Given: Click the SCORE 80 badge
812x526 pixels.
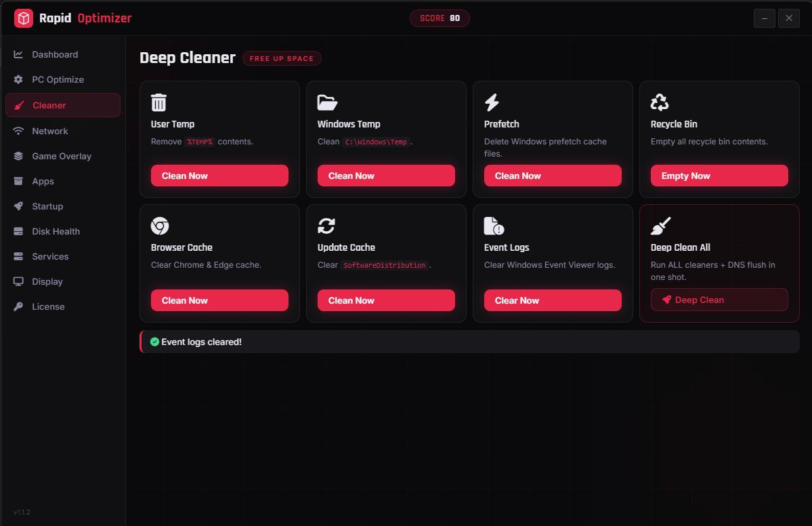Looking at the screenshot, I should pos(440,18).
